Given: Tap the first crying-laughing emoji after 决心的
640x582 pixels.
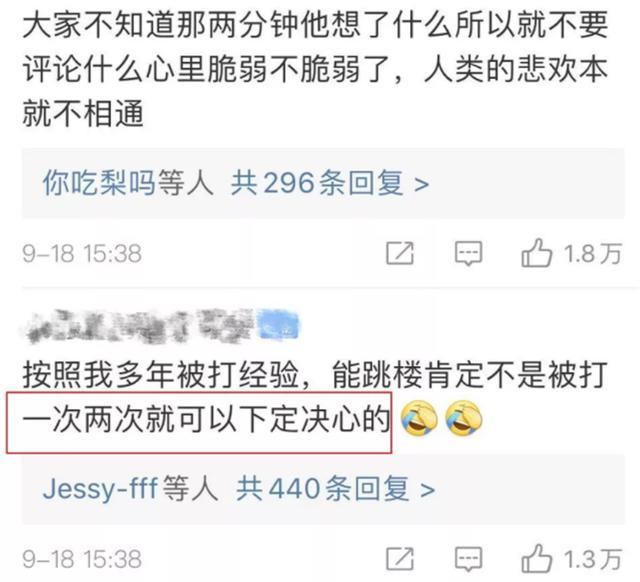Looking at the screenshot, I should (419, 420).
